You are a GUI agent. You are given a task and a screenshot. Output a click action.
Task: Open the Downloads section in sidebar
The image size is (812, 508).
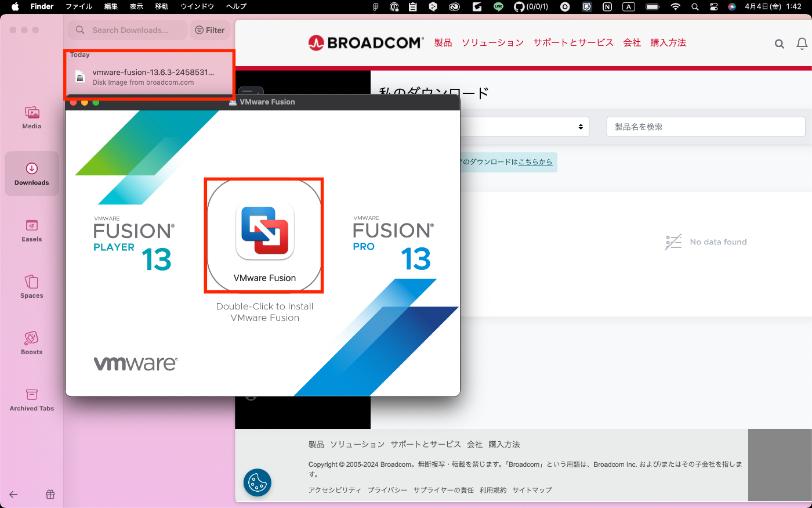[32, 174]
